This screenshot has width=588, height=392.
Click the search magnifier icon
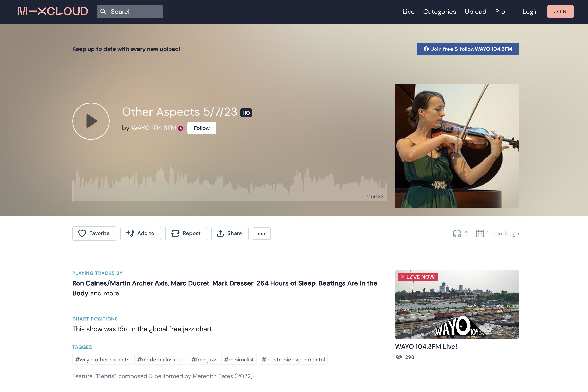click(103, 12)
